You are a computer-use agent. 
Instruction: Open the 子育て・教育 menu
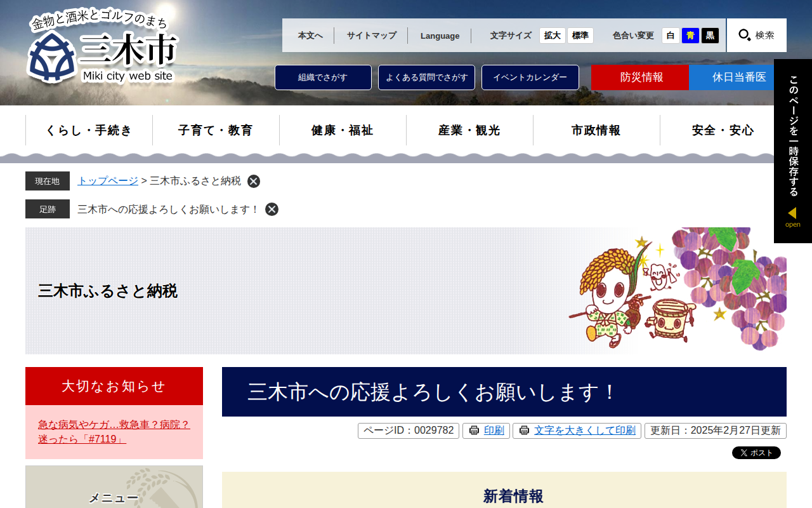pos(216,130)
